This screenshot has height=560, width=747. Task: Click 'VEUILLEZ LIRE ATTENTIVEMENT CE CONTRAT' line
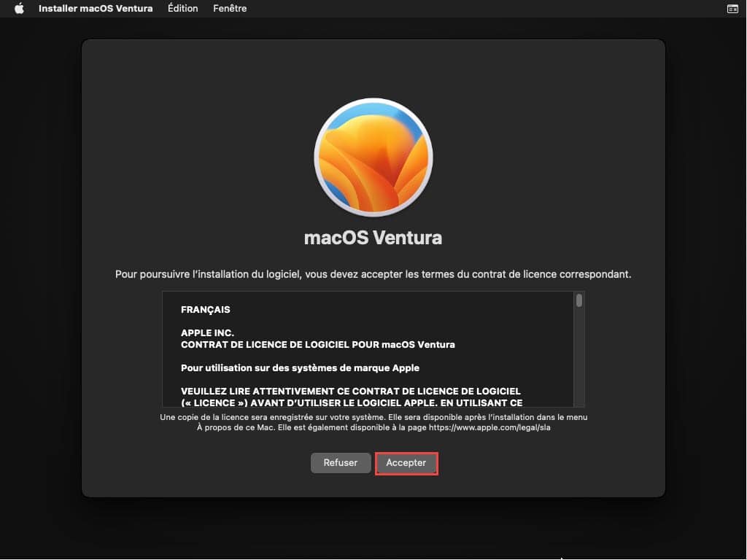[x=351, y=391]
